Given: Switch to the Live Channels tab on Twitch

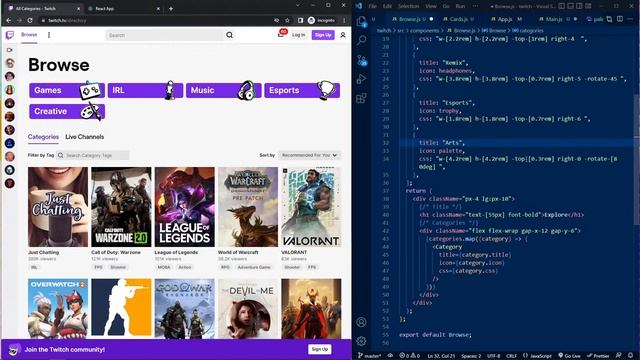Looking at the screenshot, I should point(84,137).
